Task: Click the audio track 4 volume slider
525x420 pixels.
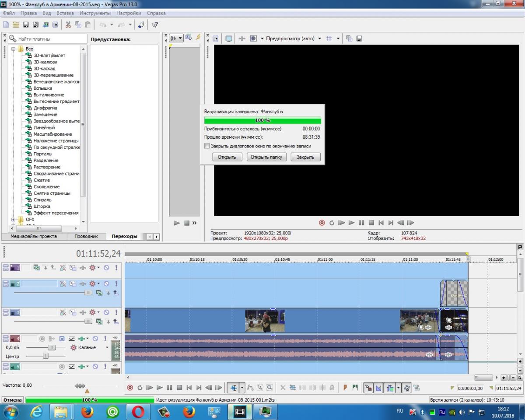Action: click(x=52, y=347)
